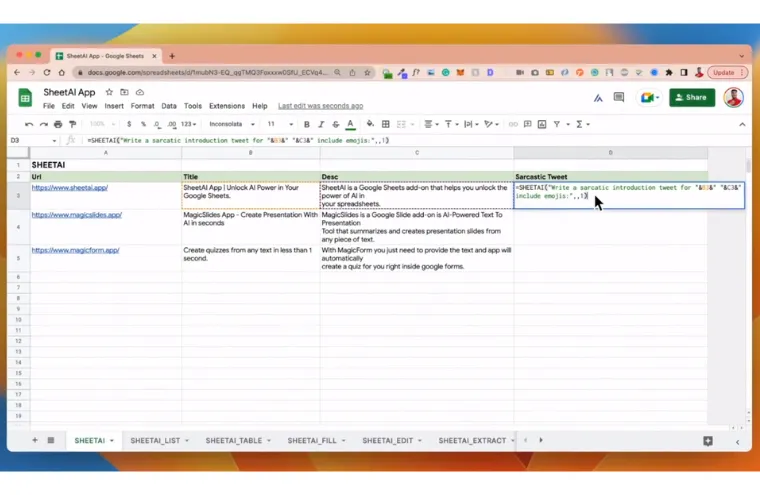Viewport: 760px width, 495px height.
Task: Open the Help menu
Action: (259, 106)
